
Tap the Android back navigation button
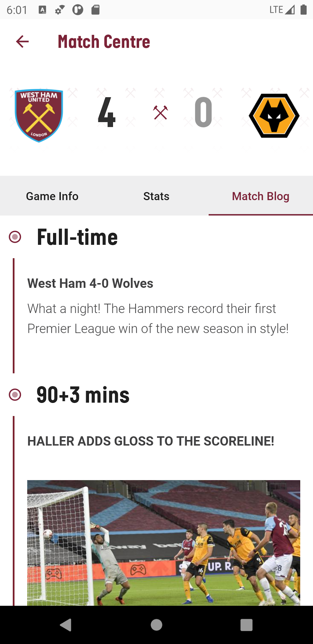(x=66, y=625)
